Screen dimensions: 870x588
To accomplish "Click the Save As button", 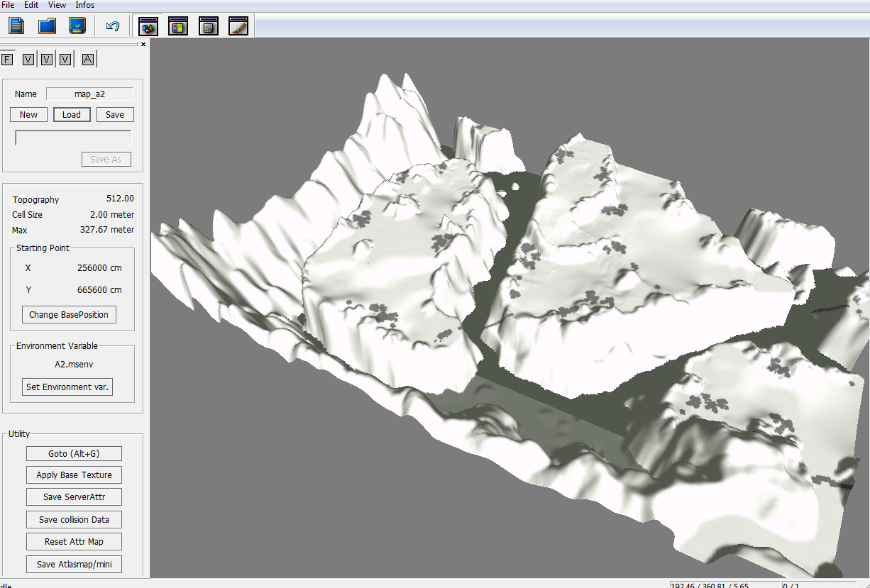I will click(106, 160).
